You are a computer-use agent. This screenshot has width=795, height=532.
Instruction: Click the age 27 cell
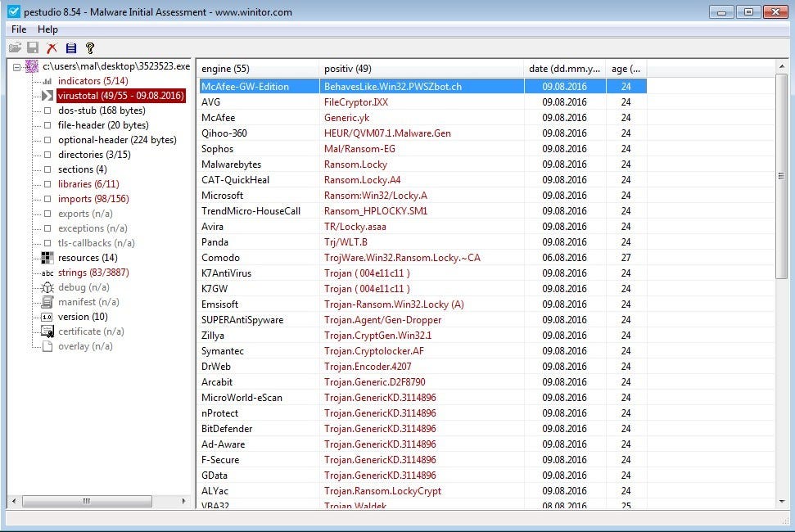[x=626, y=258]
